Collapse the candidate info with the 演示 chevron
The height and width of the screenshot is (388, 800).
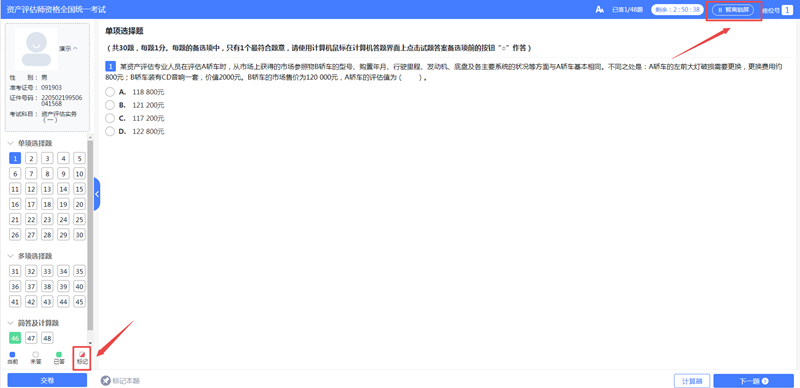tap(75, 48)
